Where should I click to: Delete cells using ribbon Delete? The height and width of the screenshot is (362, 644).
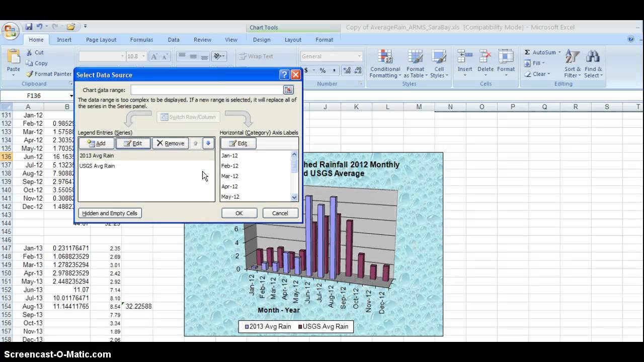486,63
